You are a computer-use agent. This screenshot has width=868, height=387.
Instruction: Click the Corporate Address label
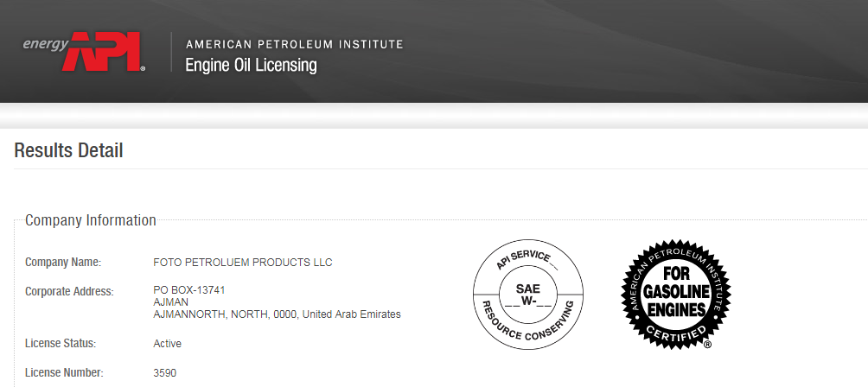[x=69, y=291]
